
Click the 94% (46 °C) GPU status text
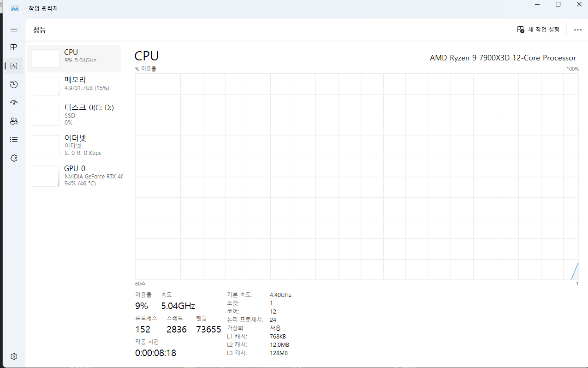pos(80,183)
